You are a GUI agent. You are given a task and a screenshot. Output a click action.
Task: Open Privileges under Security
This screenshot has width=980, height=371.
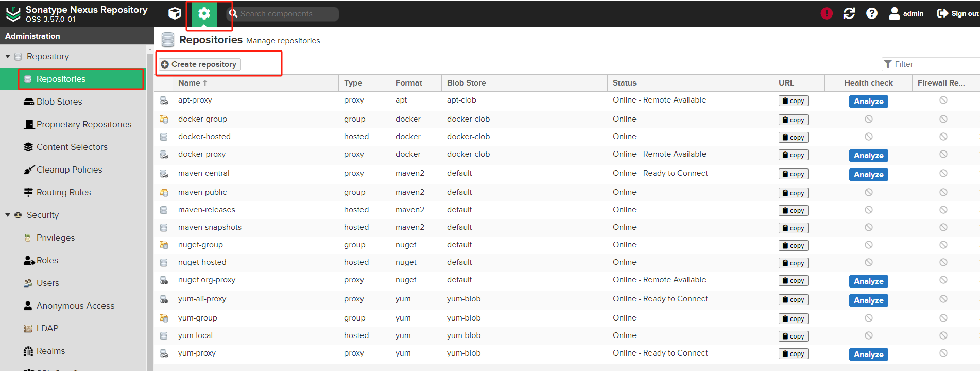click(x=73, y=238)
